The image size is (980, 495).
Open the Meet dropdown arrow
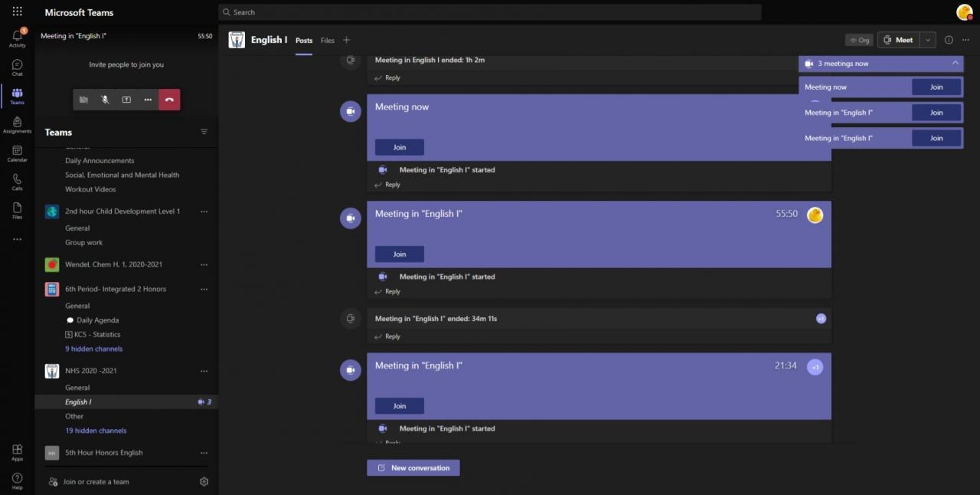(x=928, y=40)
